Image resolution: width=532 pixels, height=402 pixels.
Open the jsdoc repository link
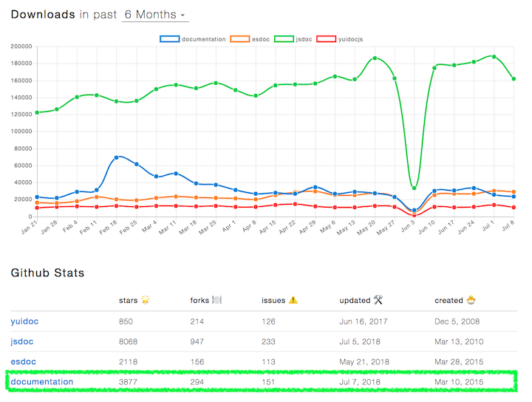21,341
